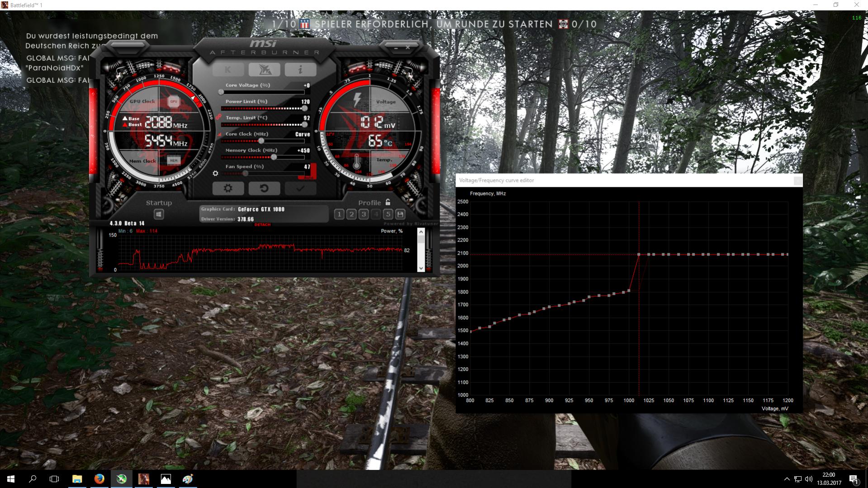Toggle the Profile lock icon

[388, 202]
